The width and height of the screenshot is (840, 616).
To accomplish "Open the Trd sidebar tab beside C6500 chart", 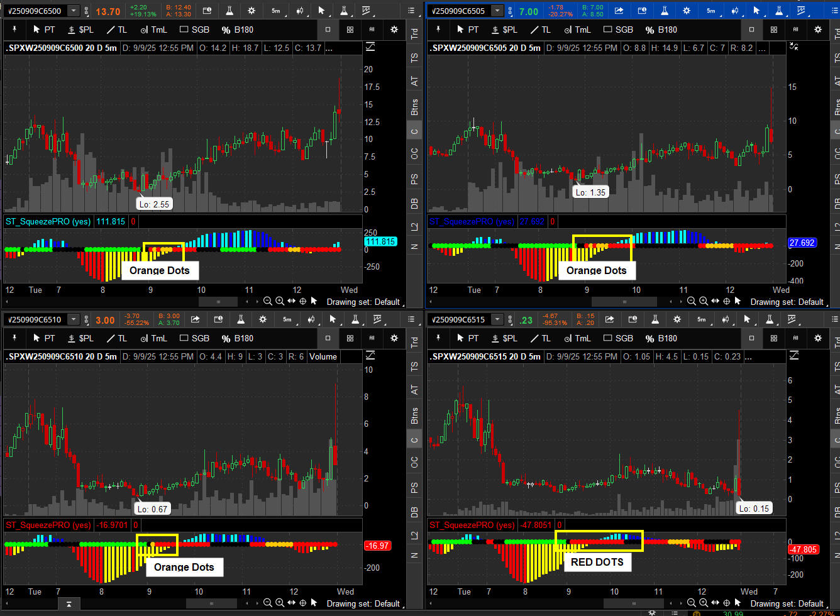I will (414, 33).
